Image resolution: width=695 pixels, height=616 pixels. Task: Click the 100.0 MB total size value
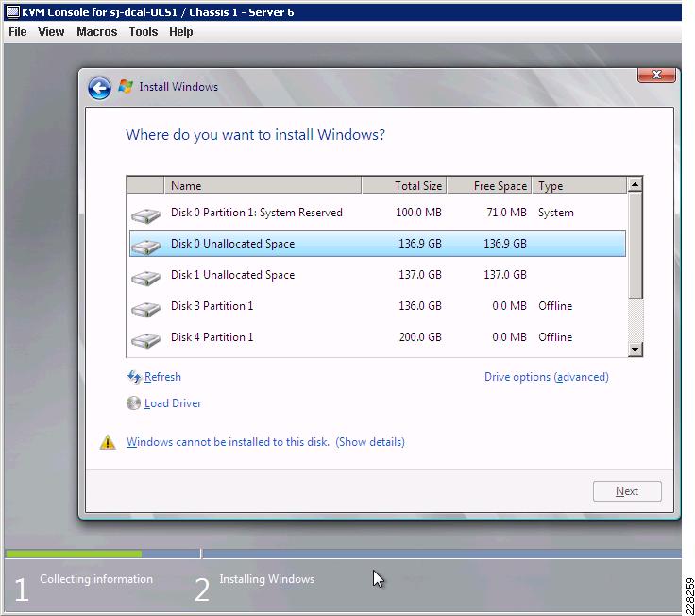coord(418,213)
